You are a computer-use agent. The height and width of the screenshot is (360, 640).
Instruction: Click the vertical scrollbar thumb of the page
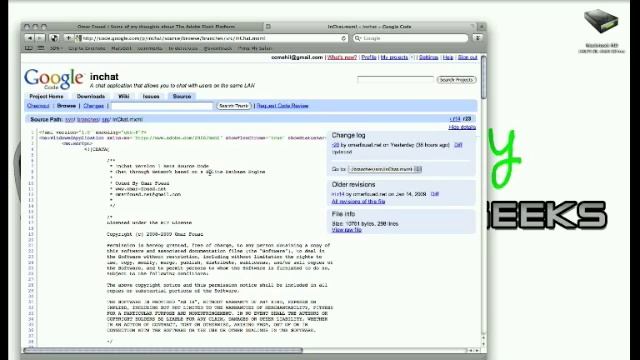click(484, 78)
